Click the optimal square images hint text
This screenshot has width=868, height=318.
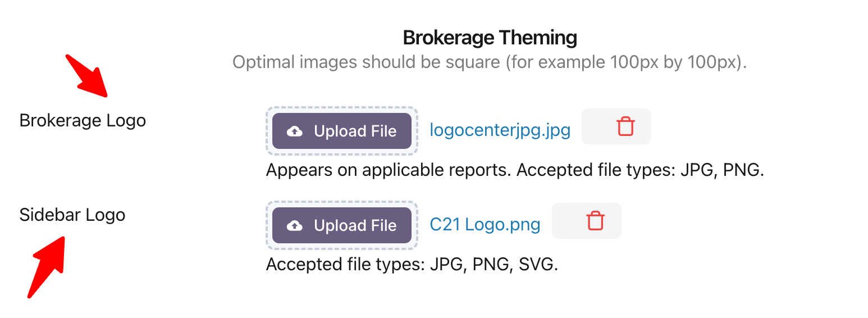[x=490, y=62]
